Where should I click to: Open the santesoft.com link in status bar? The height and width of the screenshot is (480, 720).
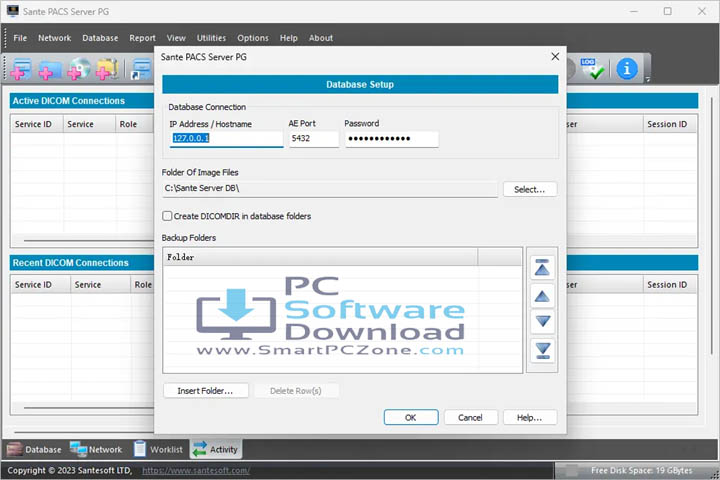[196, 470]
